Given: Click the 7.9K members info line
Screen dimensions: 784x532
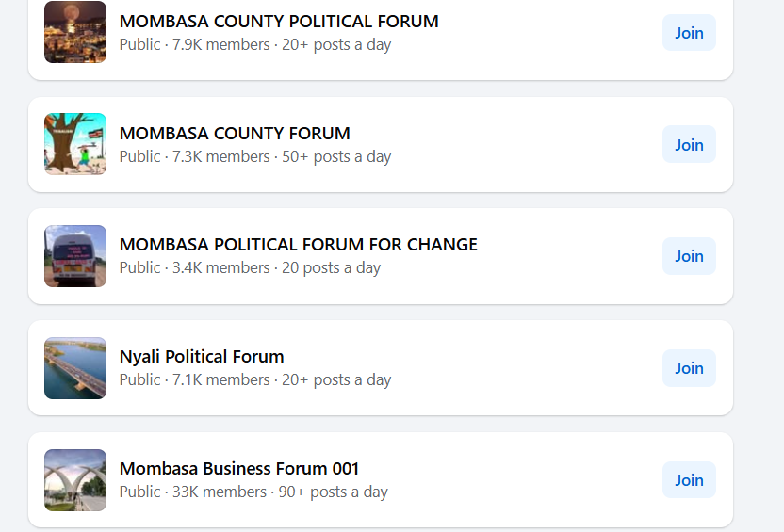Looking at the screenshot, I should [x=255, y=44].
